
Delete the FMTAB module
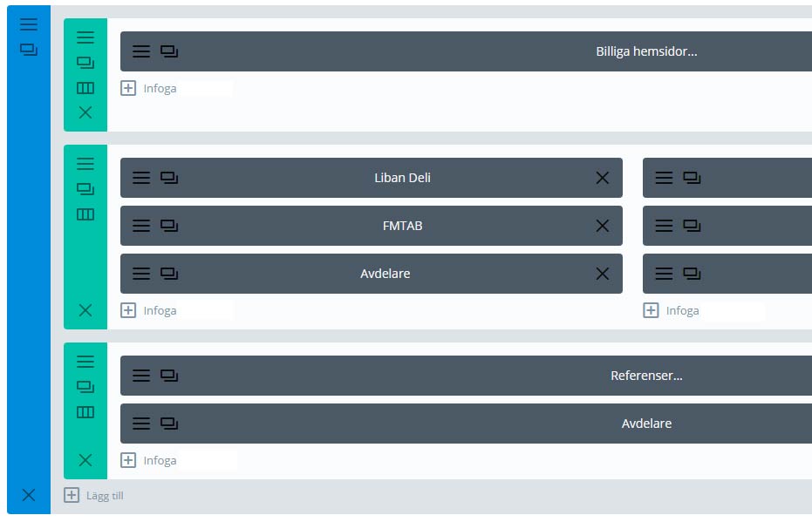pos(602,226)
